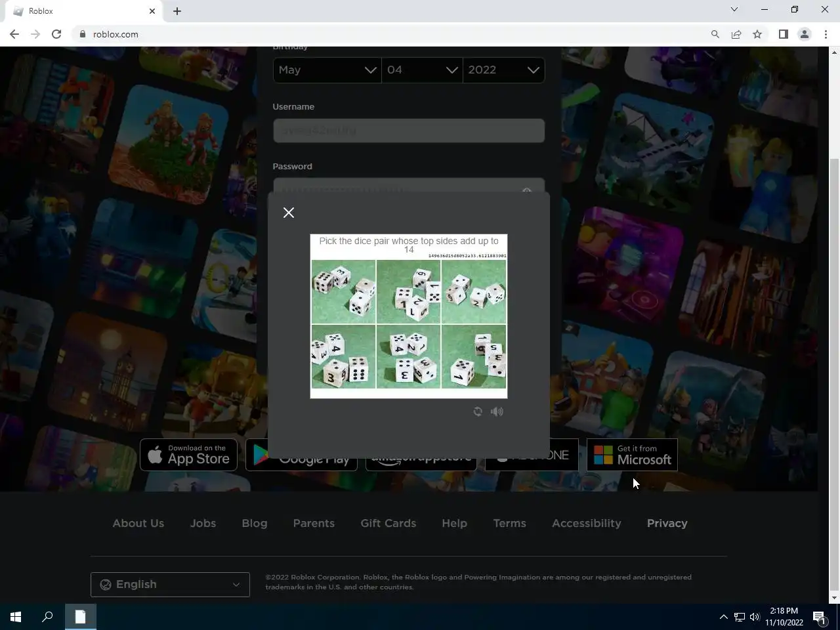Go forward with the browser forward arrow
The width and height of the screenshot is (840, 630).
pyautogui.click(x=35, y=34)
